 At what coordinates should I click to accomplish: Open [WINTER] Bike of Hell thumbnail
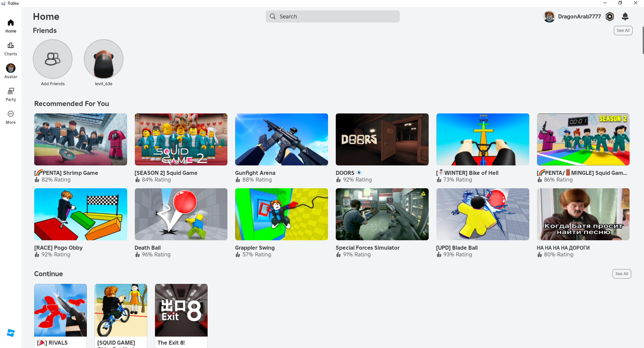[x=483, y=139]
